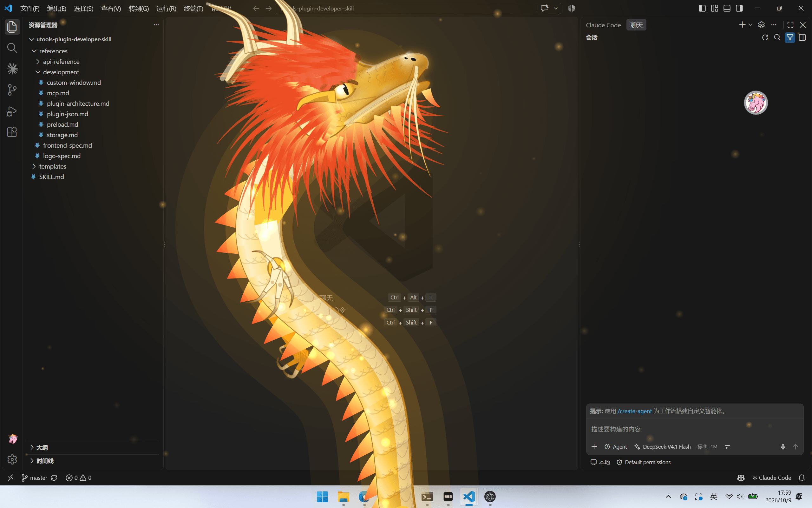Maximize the chat panel with the fullscreen icon
Screen dimensions: 812x508
(x=790, y=25)
